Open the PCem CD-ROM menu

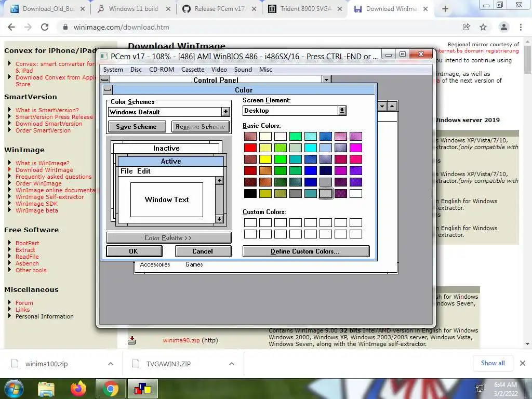pyautogui.click(x=162, y=70)
